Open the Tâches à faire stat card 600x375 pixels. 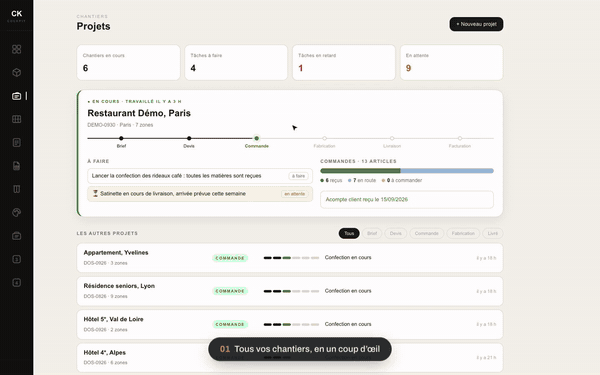tap(236, 62)
